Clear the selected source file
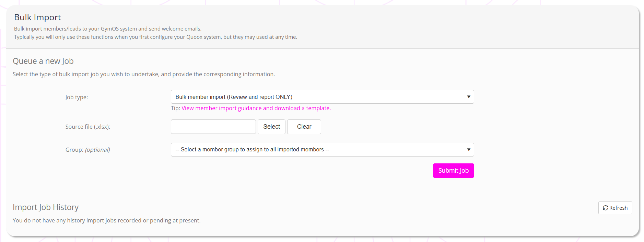This screenshot has width=644, height=242. click(304, 127)
